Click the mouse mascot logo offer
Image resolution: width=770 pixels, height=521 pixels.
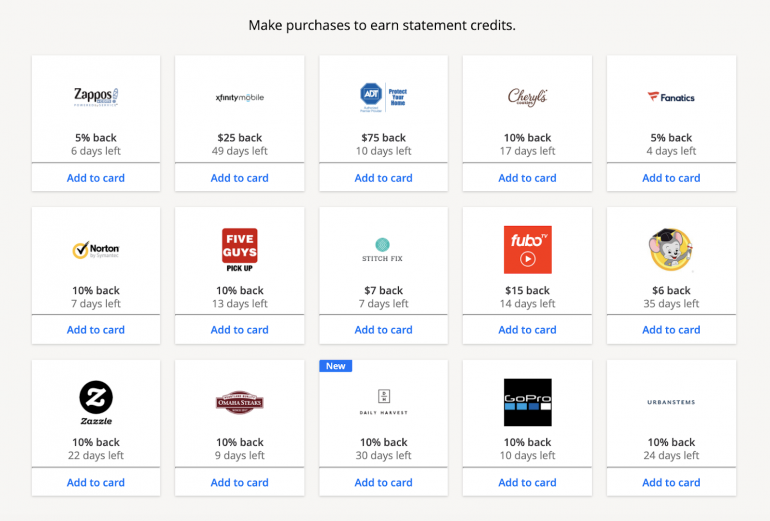pyautogui.click(x=671, y=250)
